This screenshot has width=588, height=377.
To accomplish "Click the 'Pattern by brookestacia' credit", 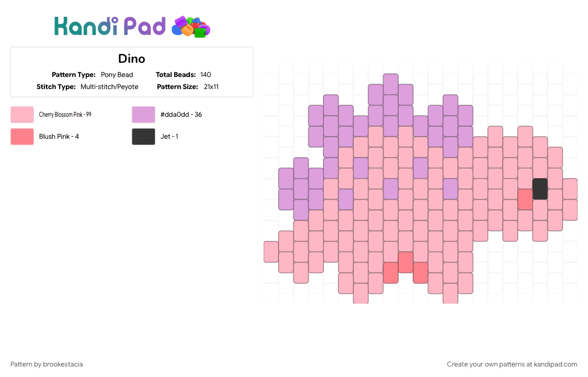I will pos(47,364).
